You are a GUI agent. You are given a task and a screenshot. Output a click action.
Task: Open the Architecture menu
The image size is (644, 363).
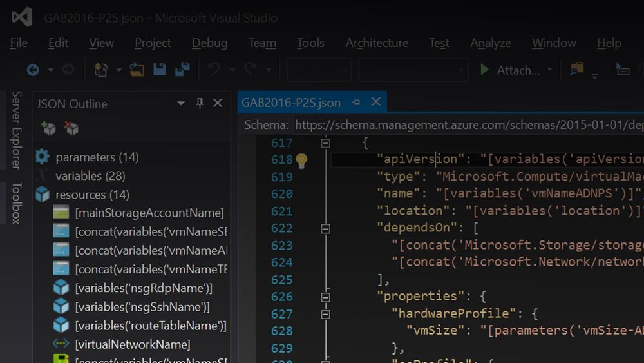point(377,43)
